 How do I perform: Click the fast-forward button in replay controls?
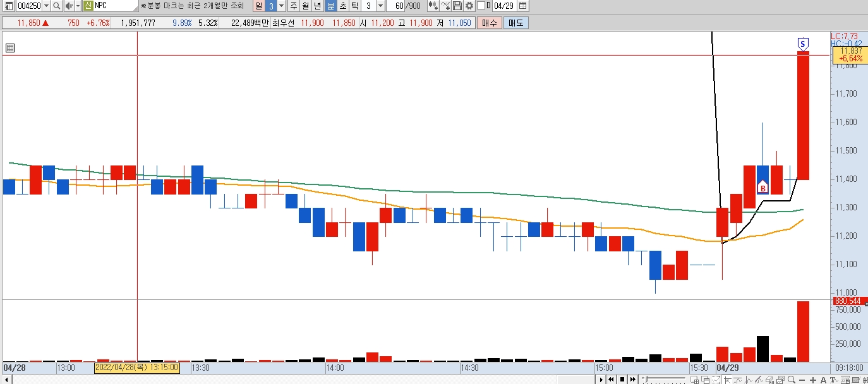tap(633, 380)
